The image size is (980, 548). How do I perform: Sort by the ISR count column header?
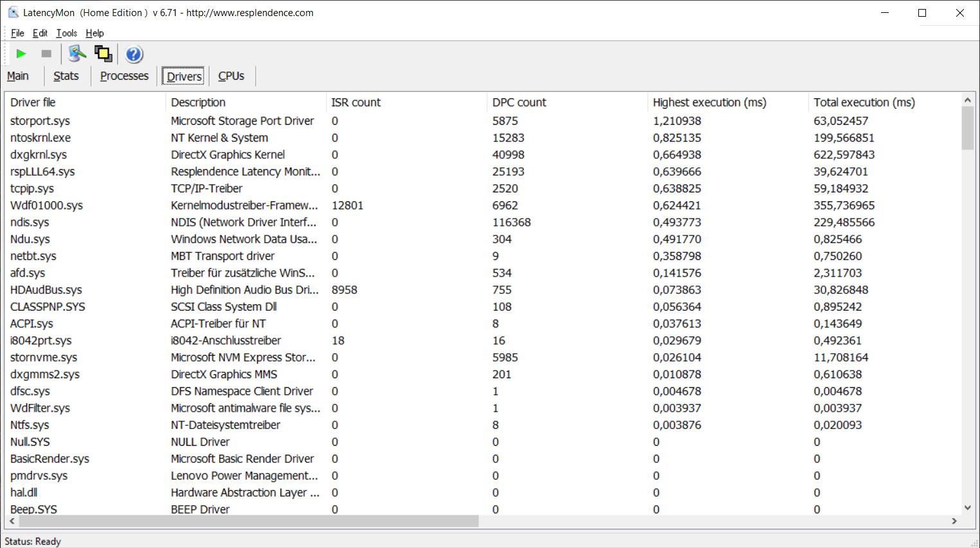[406, 102]
